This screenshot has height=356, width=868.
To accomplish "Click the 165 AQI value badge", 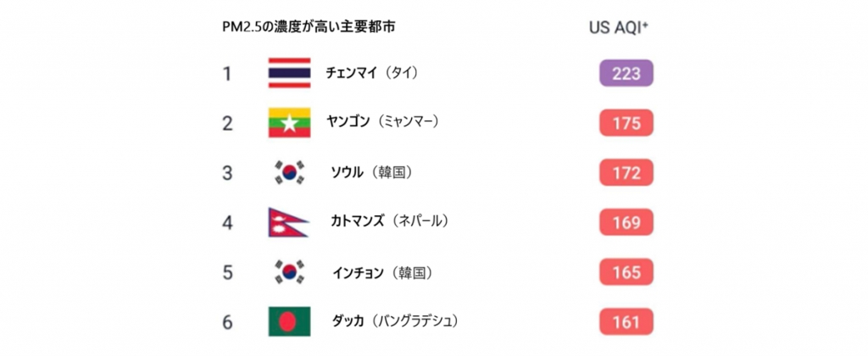I will [626, 272].
